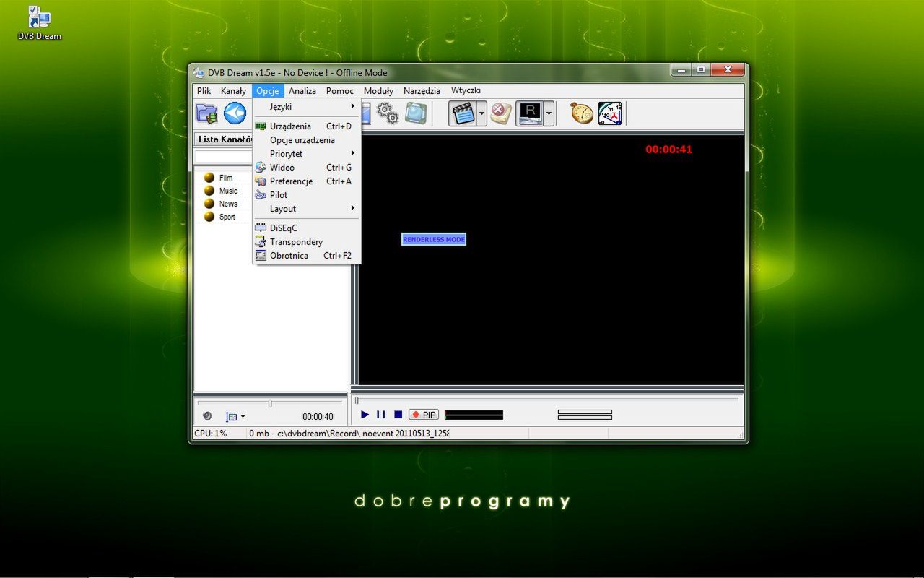Click the white signal quality bar
The image size is (924, 578).
585,415
